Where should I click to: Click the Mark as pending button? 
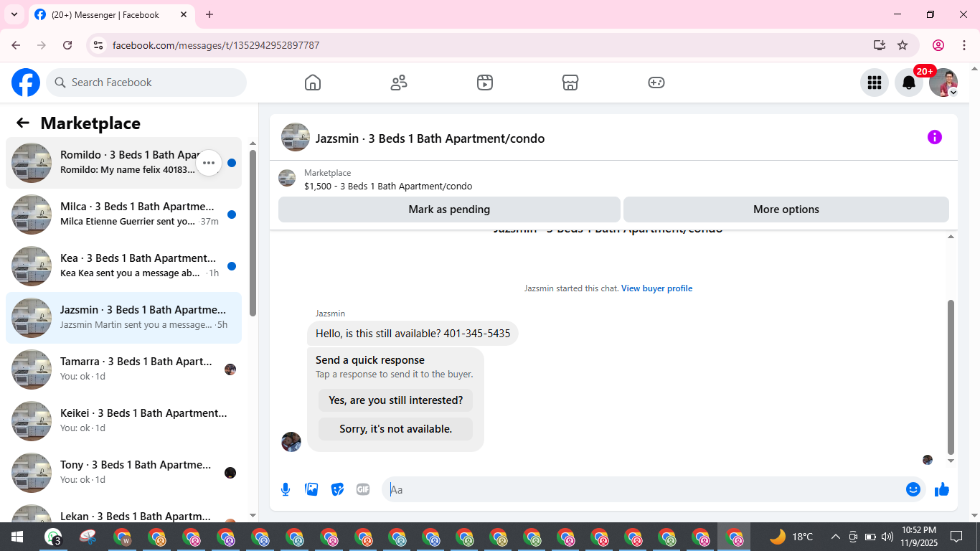(449, 209)
